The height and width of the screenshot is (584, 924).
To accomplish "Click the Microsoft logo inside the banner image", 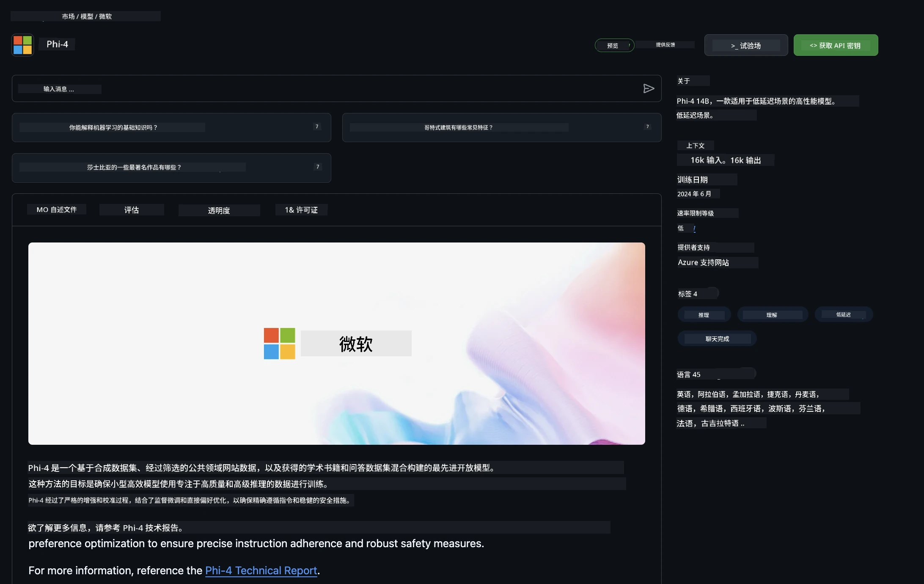I will pyautogui.click(x=279, y=343).
